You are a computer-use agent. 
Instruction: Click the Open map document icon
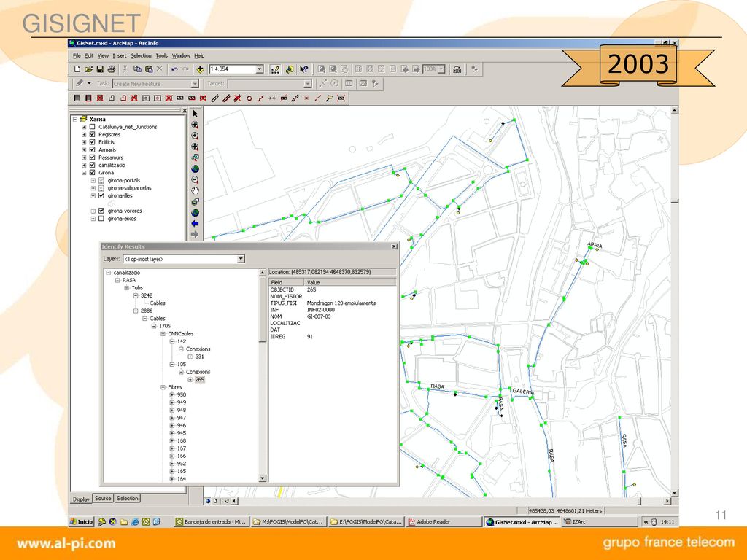click(x=88, y=69)
